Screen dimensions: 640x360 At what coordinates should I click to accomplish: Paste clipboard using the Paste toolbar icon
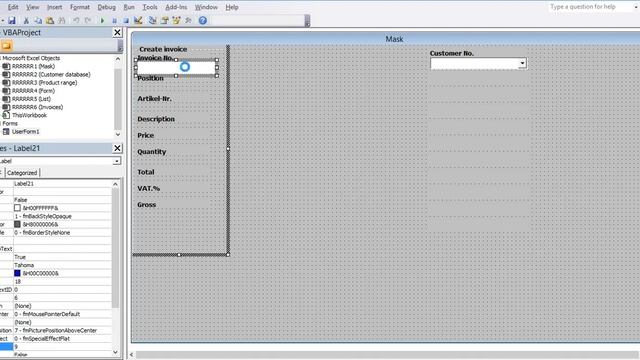click(50, 20)
